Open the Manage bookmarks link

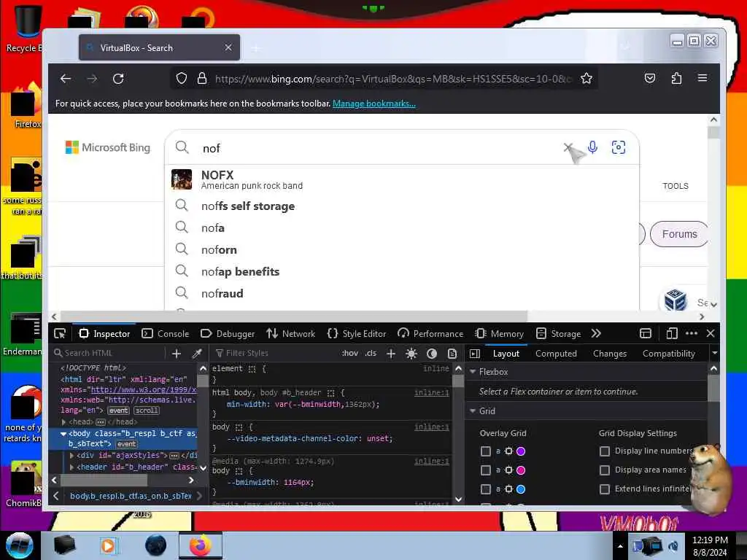[374, 104]
